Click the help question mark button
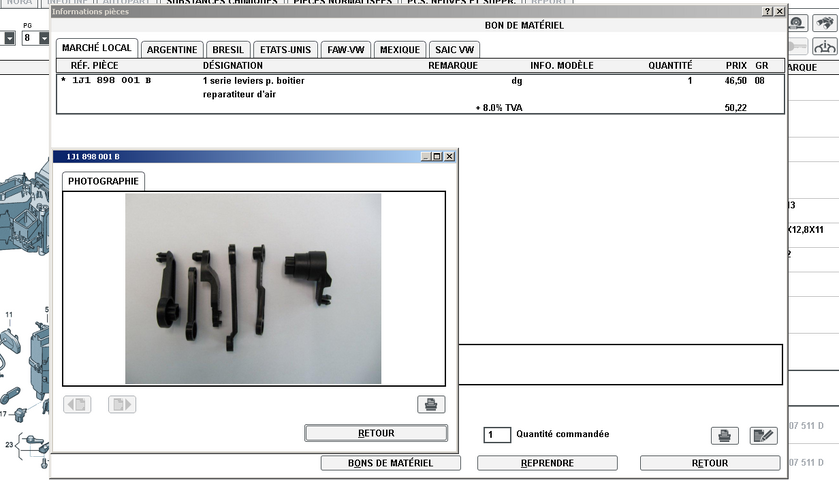The image size is (839, 480). coord(767,11)
